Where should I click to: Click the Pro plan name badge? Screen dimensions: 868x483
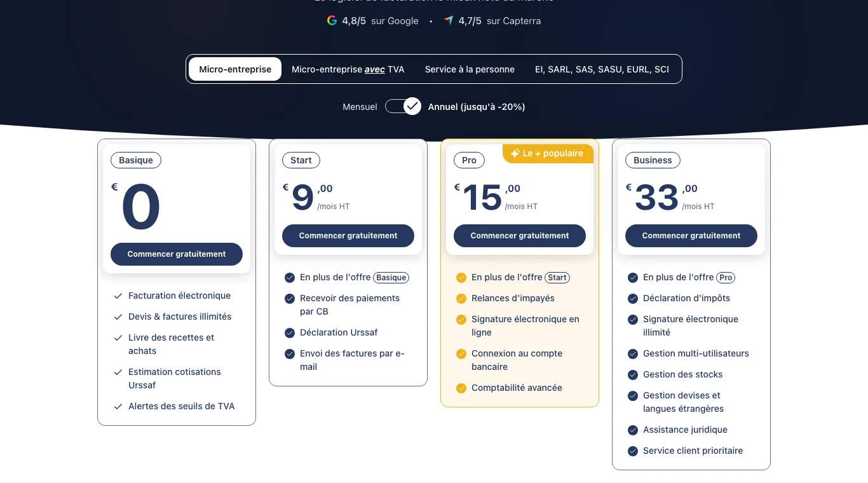coord(470,160)
